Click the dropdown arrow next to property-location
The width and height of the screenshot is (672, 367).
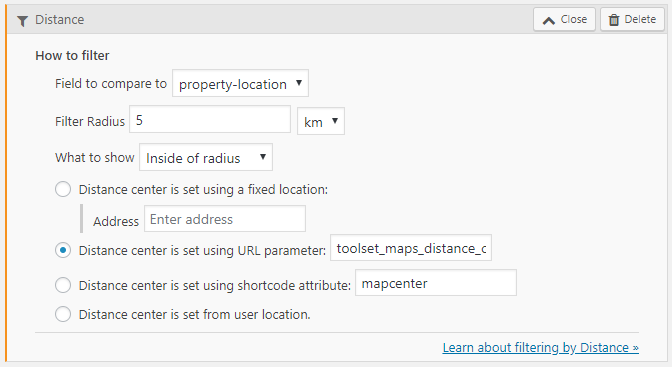click(x=299, y=83)
